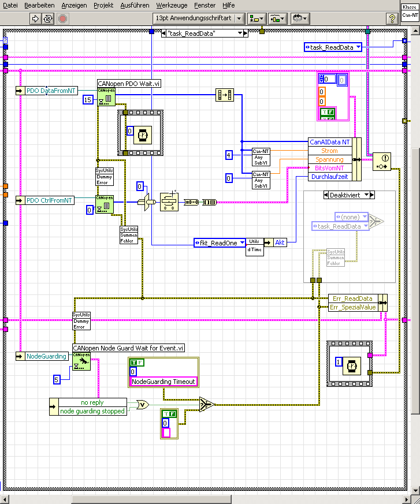Click the Run Continuously toolbar button
The width and height of the screenshot is (420, 504).
coord(47,18)
